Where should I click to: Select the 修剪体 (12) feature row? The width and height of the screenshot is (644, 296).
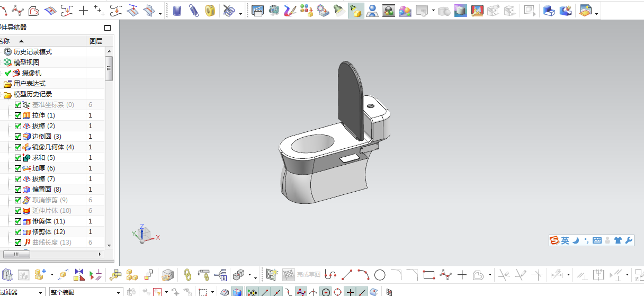(49, 232)
